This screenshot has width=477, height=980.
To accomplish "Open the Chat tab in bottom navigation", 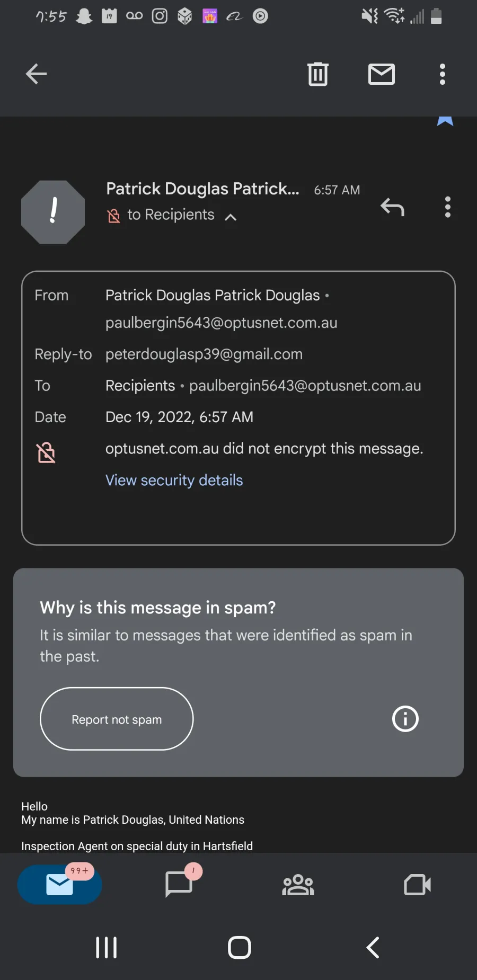I will (179, 884).
